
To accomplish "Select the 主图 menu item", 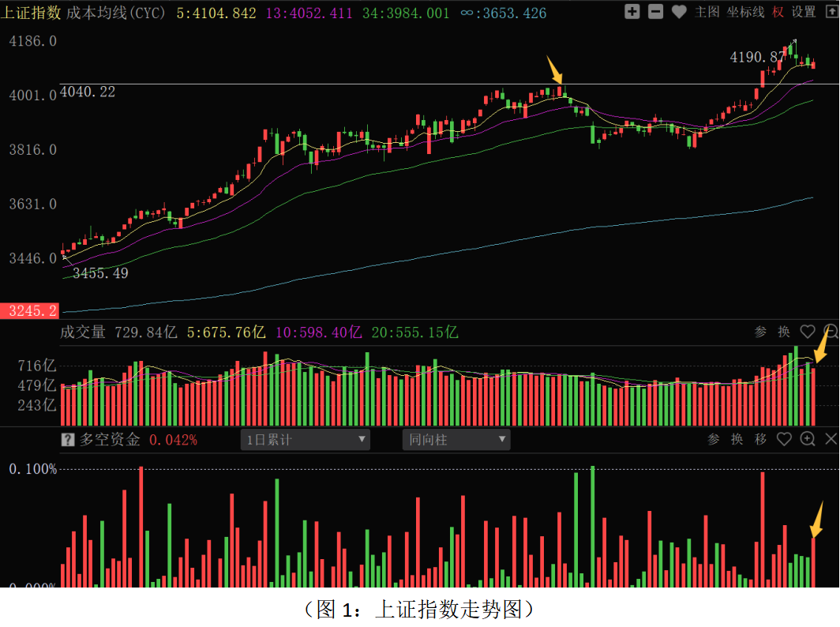I will click(707, 12).
